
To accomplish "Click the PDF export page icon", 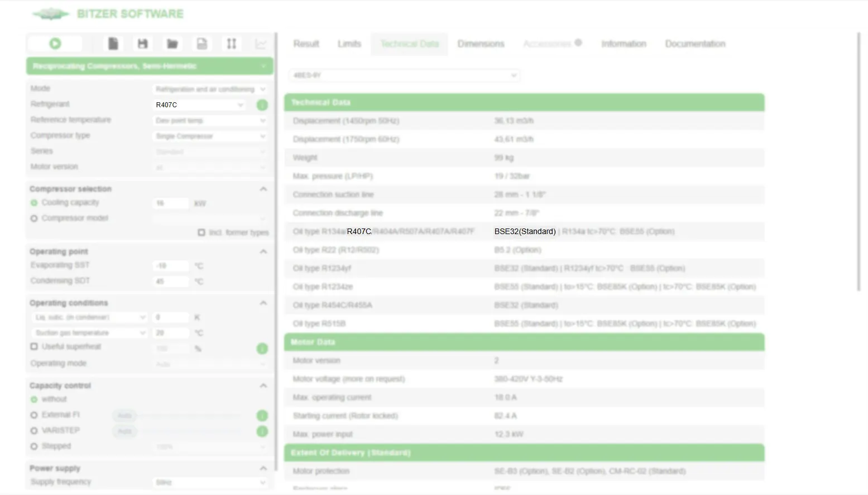I will tap(202, 44).
